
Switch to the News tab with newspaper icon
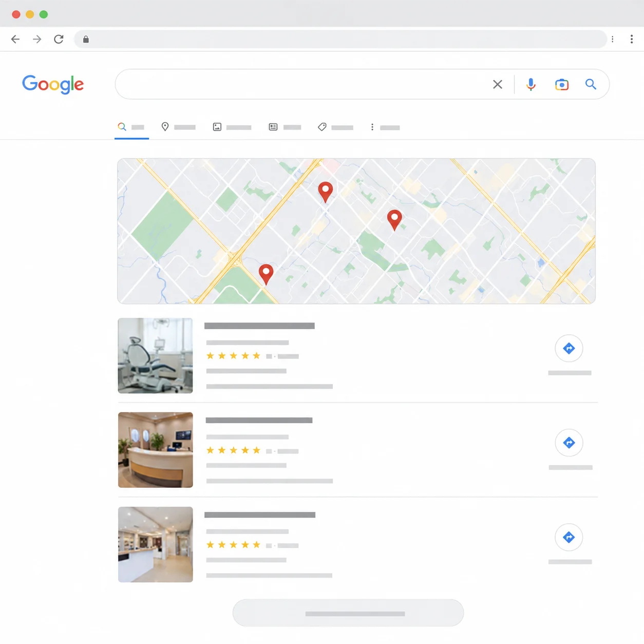coord(285,127)
